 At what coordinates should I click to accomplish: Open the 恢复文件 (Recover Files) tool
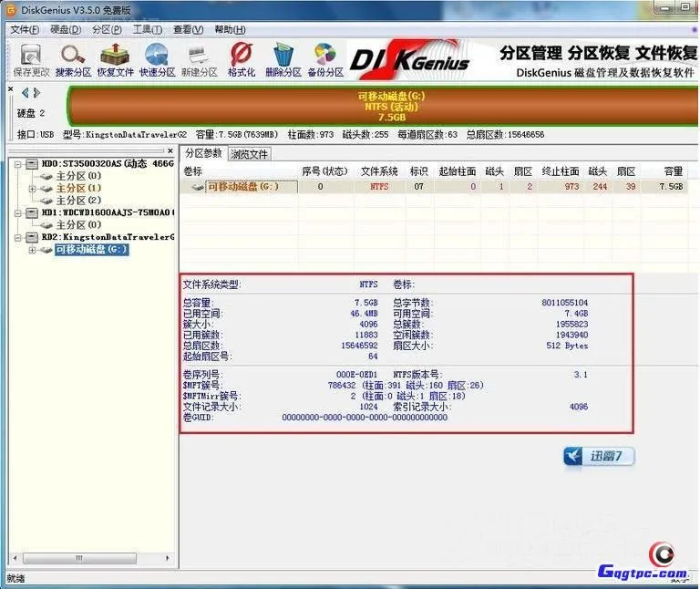click(115, 58)
